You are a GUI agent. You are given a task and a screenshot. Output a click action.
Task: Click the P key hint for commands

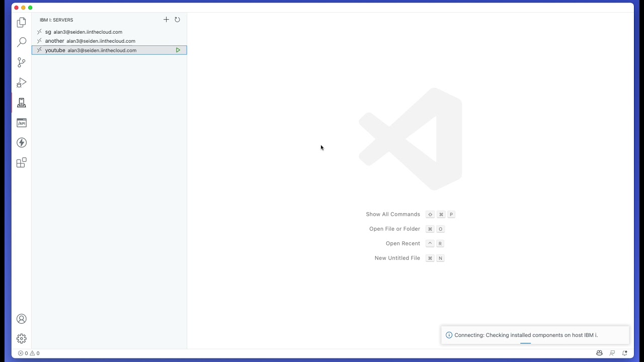(451, 214)
